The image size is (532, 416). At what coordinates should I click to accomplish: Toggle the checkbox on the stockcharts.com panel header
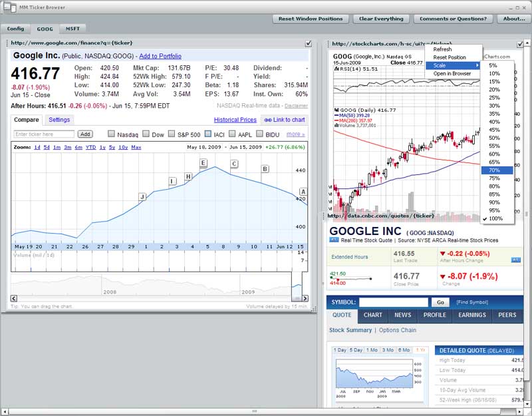tap(520, 44)
